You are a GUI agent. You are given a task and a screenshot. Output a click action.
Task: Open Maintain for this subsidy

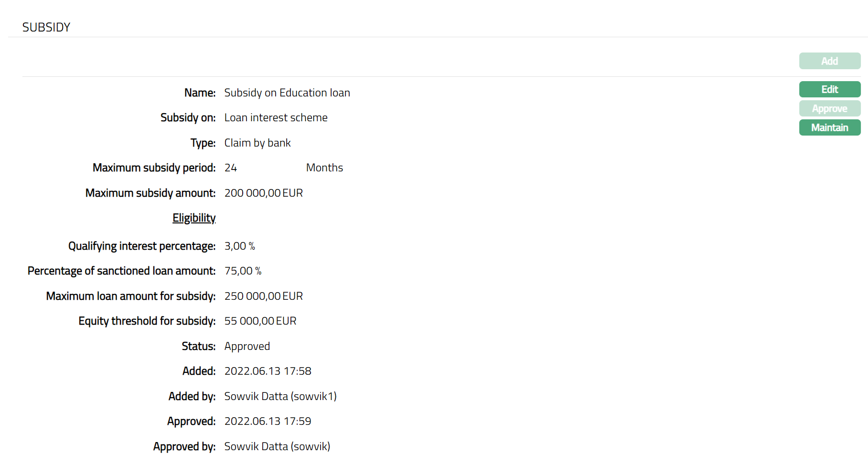[829, 127]
